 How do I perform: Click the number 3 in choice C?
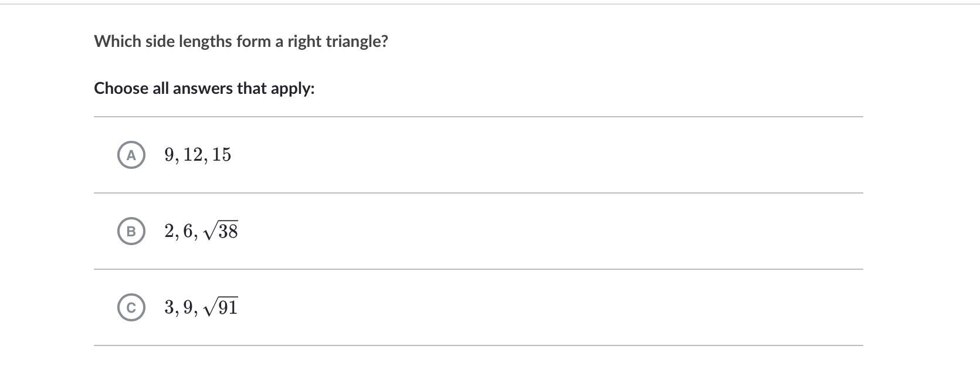point(169,307)
